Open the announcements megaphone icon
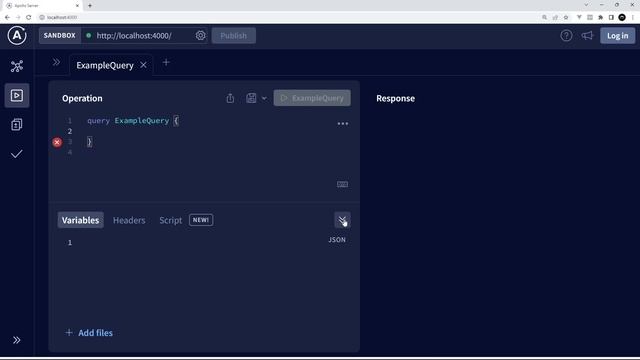 click(587, 36)
